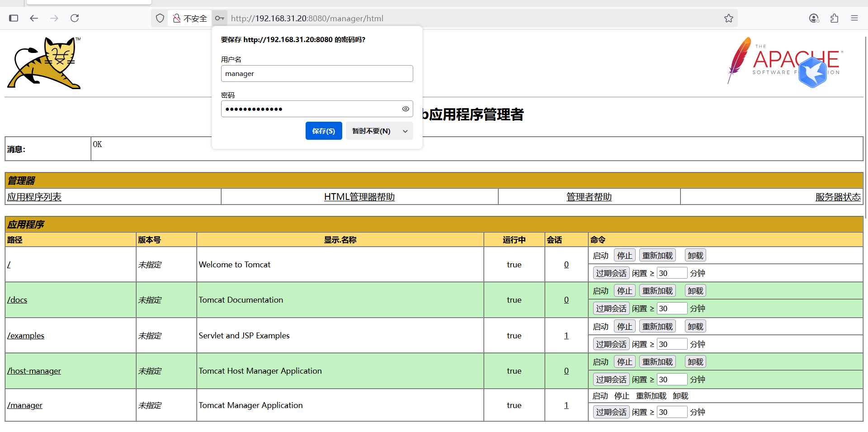The width and height of the screenshot is (868, 432).
Task: Open the /manager path link
Action: (25, 405)
